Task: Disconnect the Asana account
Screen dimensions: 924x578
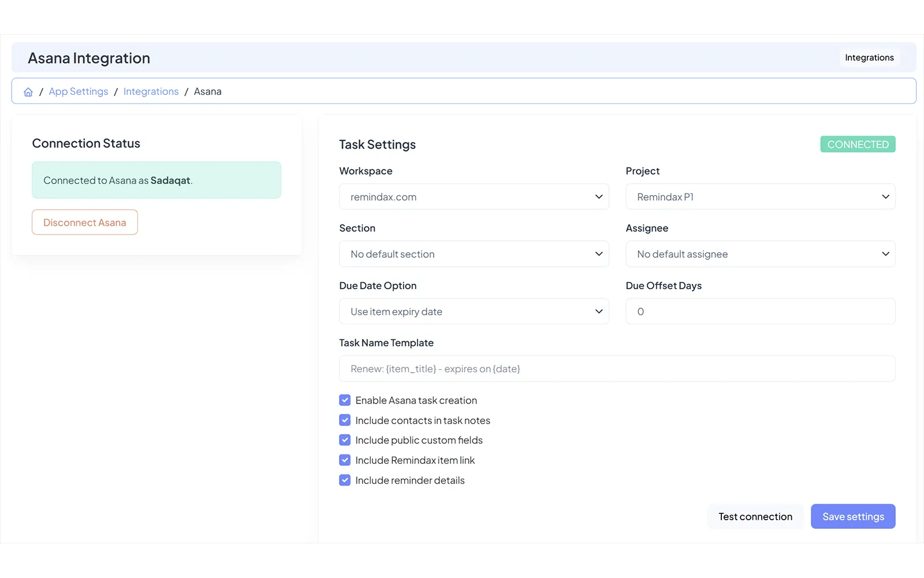Action: 85,223
